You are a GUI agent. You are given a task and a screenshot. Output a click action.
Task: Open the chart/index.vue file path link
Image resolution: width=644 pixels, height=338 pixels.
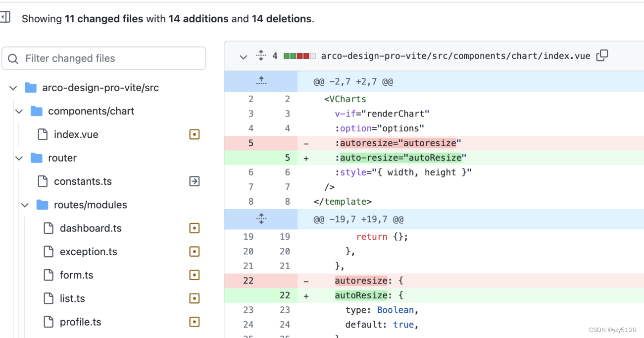(455, 56)
